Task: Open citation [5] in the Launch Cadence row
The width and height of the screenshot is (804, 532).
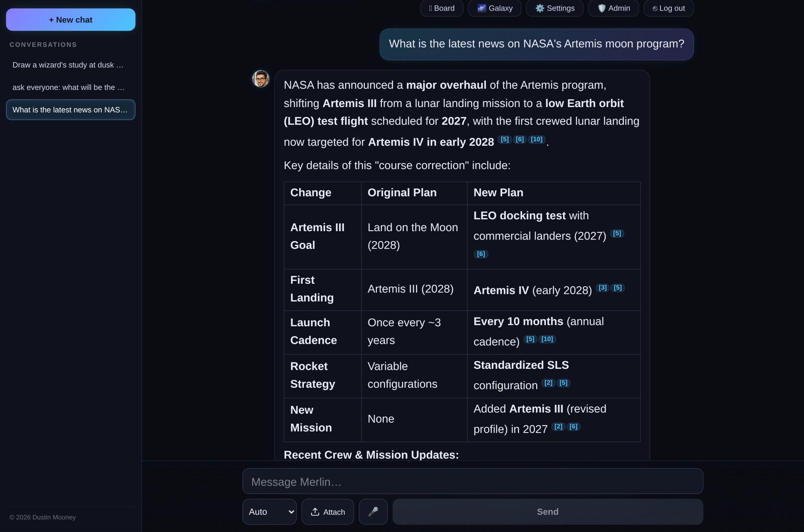Action: 530,339
